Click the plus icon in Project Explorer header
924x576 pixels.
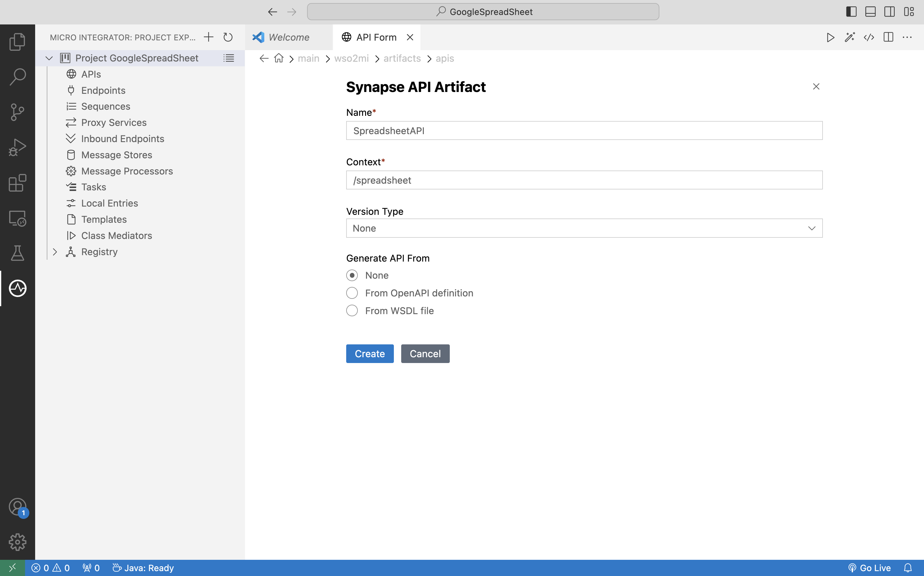pos(208,37)
